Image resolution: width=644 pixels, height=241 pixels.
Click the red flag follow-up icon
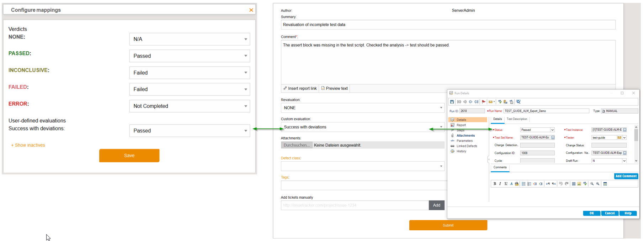484,102
